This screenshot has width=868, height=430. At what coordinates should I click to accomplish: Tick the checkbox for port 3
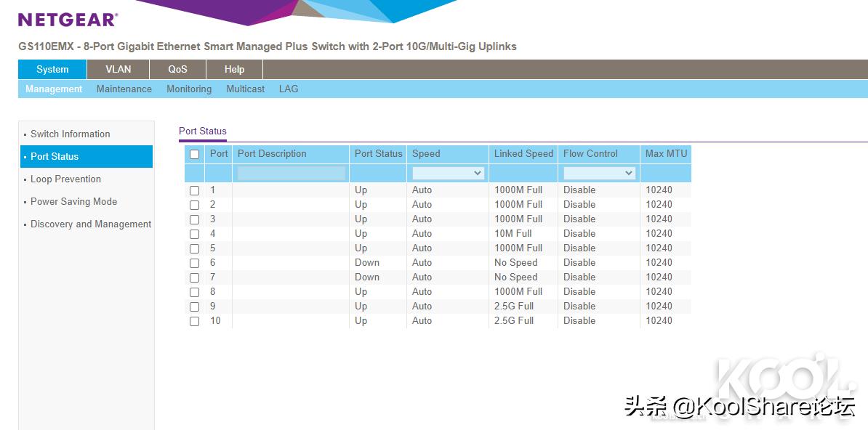pyautogui.click(x=194, y=219)
